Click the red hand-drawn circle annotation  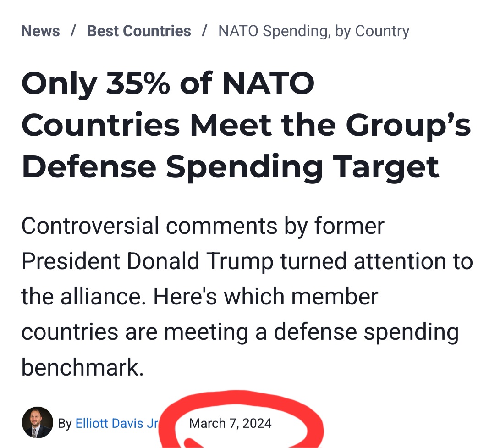(241, 419)
